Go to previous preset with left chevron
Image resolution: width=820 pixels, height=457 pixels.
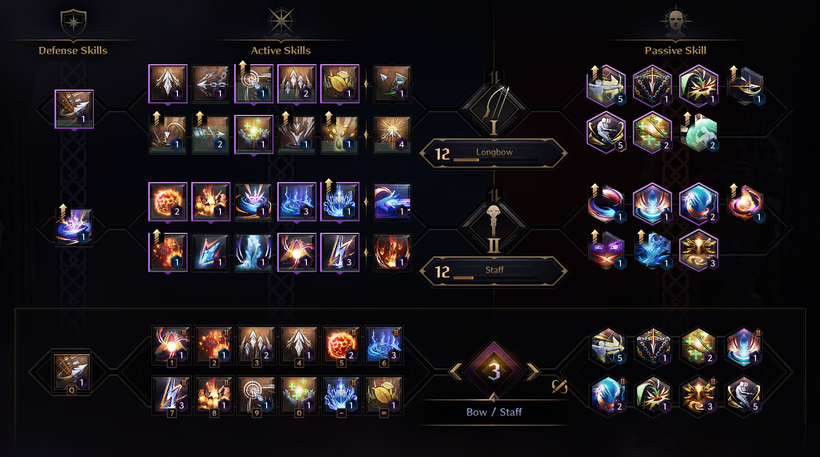tap(455, 371)
